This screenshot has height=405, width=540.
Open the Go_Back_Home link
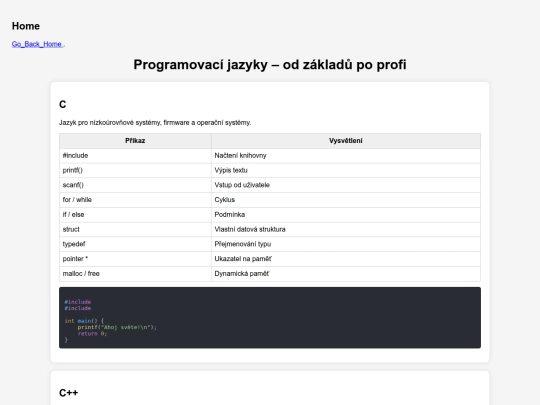(38, 44)
